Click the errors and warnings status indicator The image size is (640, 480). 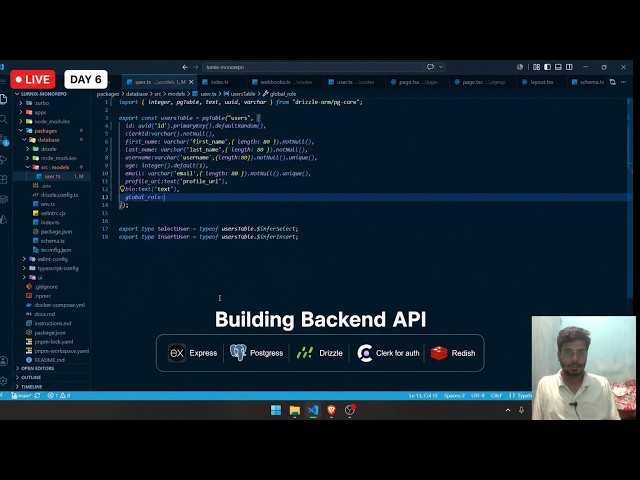59,396
